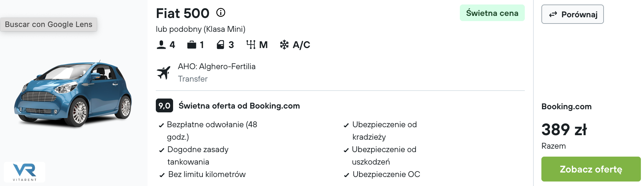Open the offer with Zobacz ofertę
Viewport: 644px width, 186px height.
[x=591, y=169]
